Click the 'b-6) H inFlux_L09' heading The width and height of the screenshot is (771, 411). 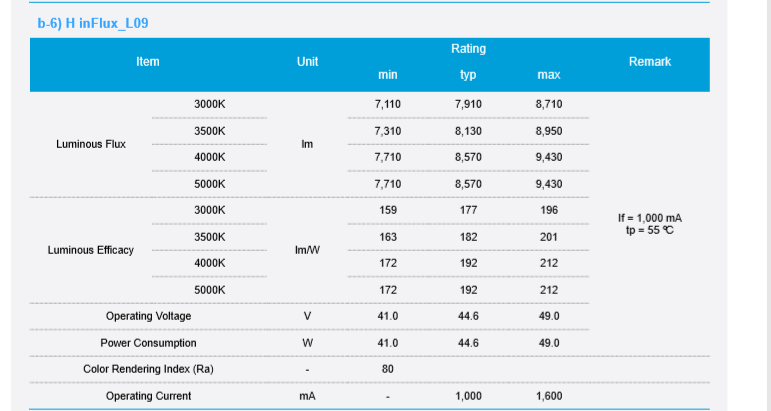point(93,23)
